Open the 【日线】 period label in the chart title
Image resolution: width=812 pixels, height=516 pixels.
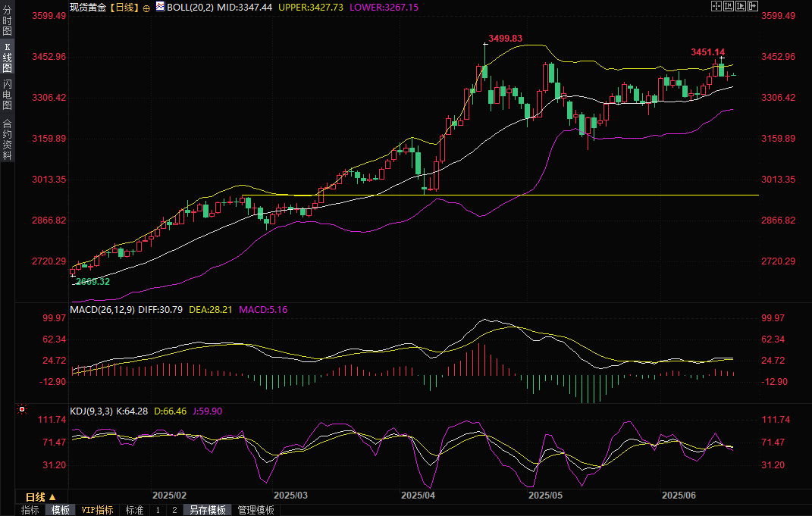pyautogui.click(x=124, y=7)
